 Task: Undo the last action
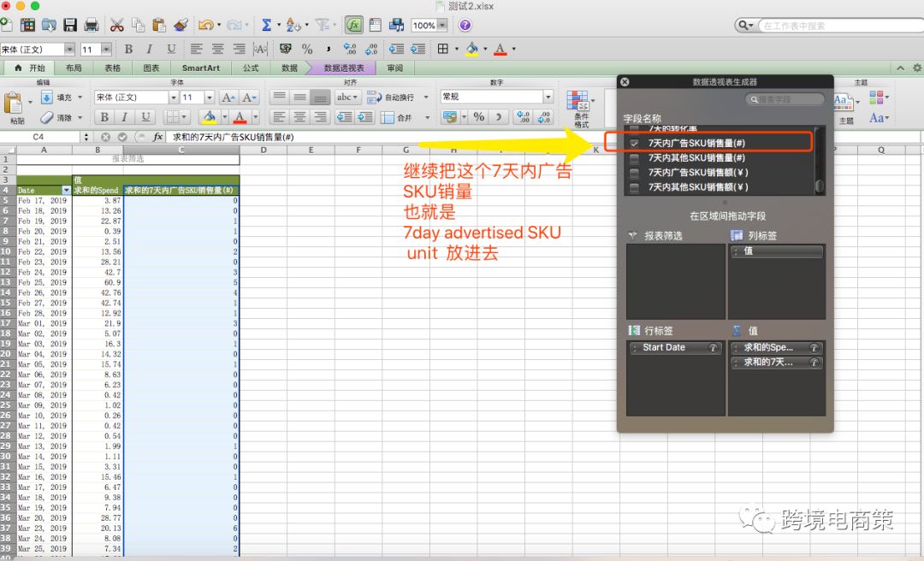(205, 25)
